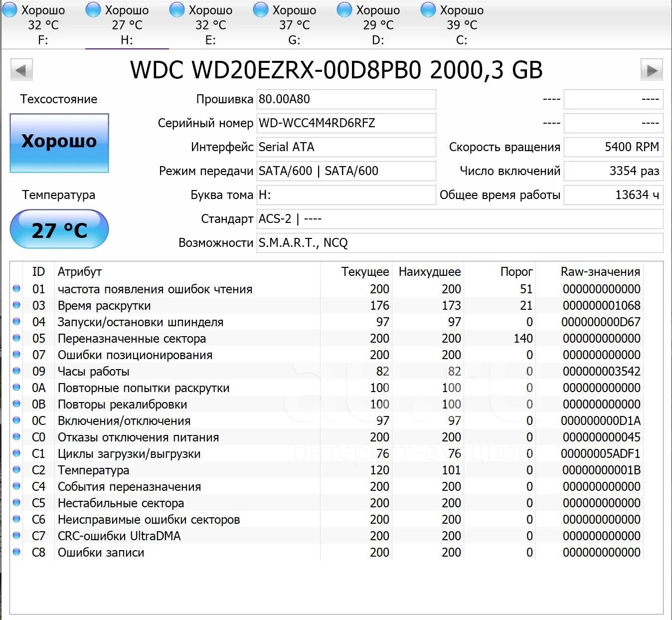This screenshot has height=620, width=672.
Task: Click the ID column header
Action: click(38, 272)
